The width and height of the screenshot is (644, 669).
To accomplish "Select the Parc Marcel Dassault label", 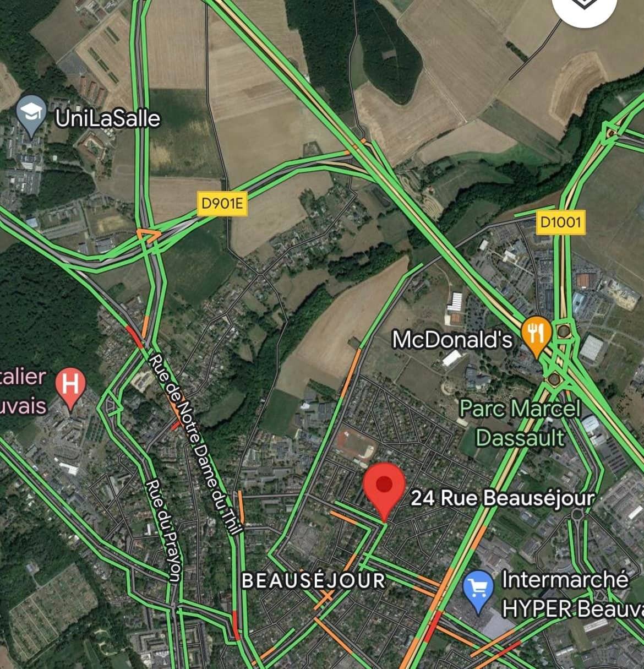I will click(520, 423).
